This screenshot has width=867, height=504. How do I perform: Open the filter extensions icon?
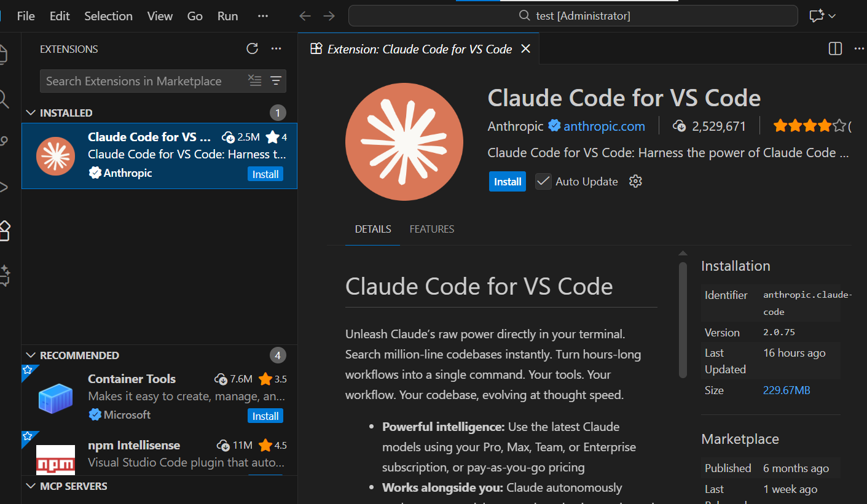click(x=276, y=80)
